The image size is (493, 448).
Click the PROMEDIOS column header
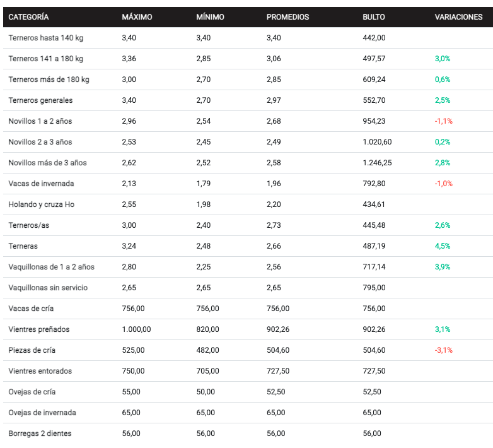[x=287, y=17]
